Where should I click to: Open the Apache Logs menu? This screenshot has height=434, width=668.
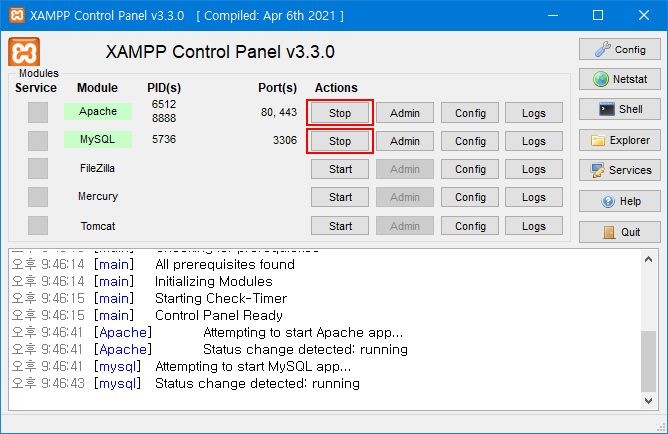534,113
